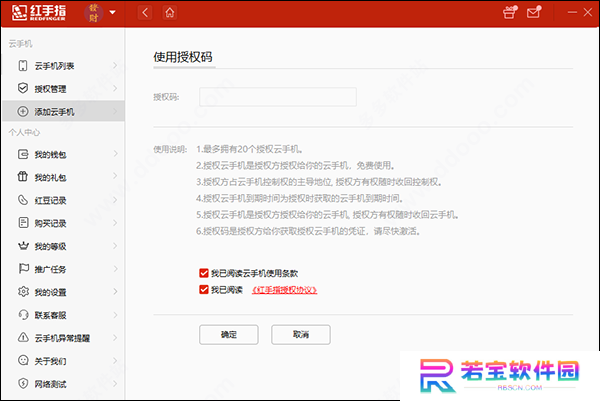Image resolution: width=600 pixels, height=401 pixels.
Task: Open 我的等级 text label
Action: (51, 246)
